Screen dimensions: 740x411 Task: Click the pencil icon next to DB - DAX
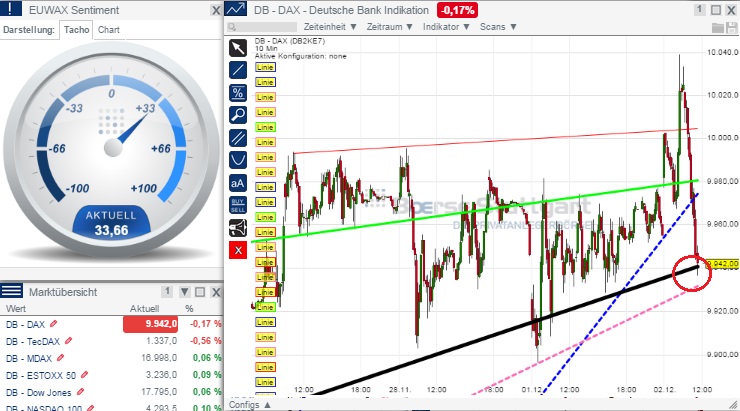(54, 324)
